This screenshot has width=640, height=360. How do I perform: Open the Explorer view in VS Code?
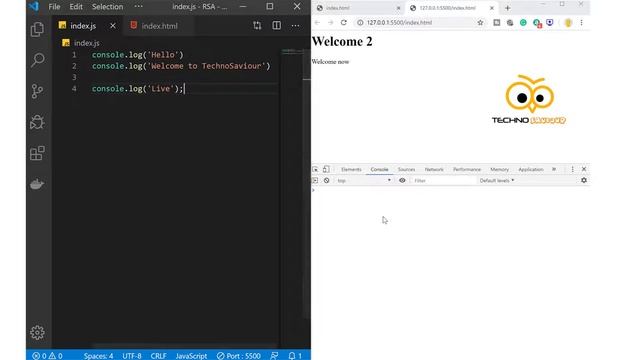coord(37,29)
